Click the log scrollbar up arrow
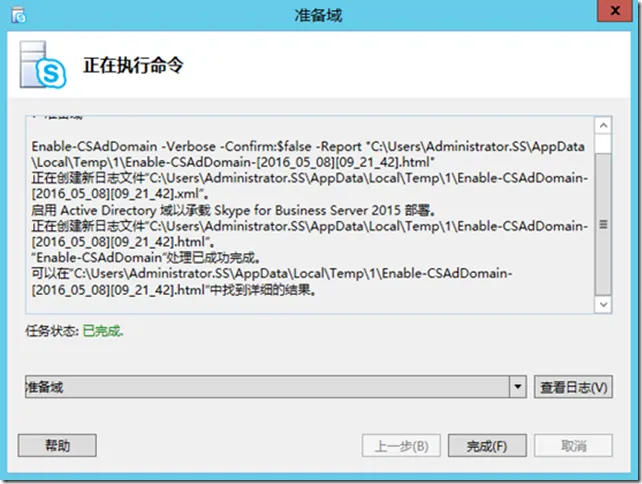Viewport: 642px width, 484px height. (x=603, y=125)
